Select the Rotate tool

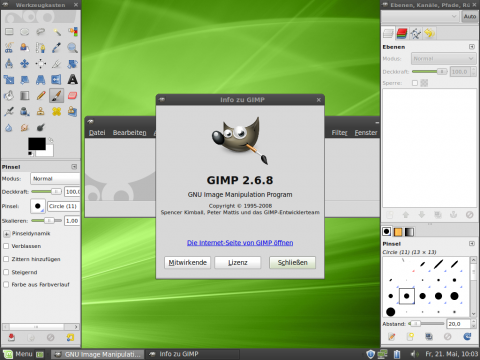pos(73,64)
